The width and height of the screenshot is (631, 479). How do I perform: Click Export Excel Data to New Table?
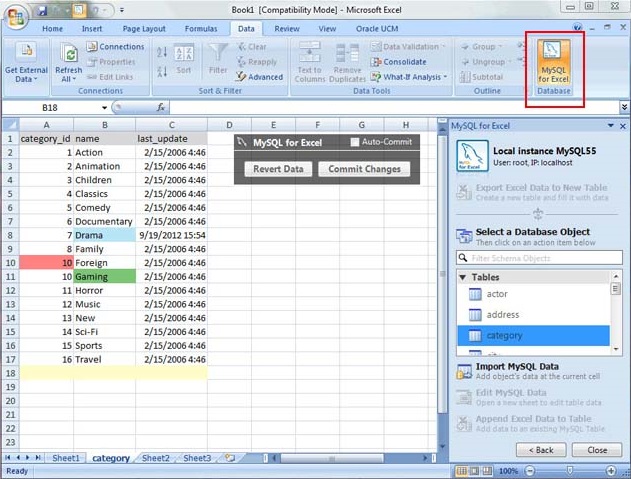click(x=532, y=192)
